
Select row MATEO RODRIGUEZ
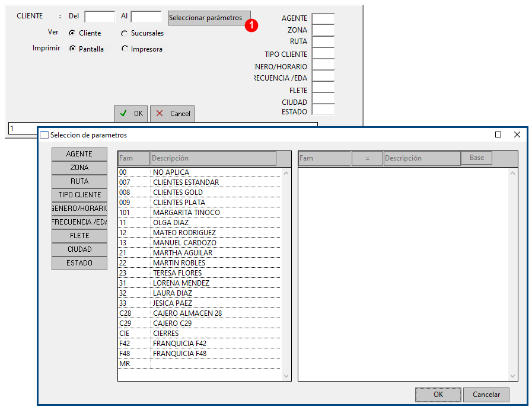[199, 233]
